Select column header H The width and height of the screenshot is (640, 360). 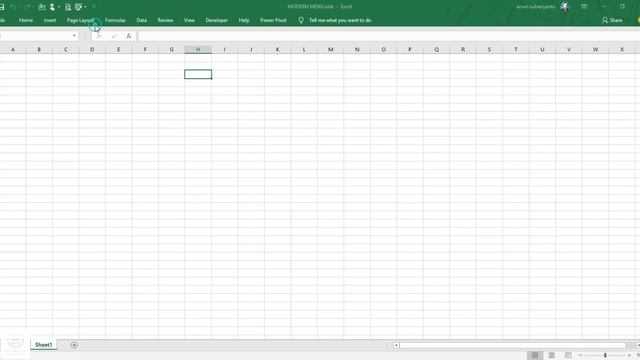point(198,49)
